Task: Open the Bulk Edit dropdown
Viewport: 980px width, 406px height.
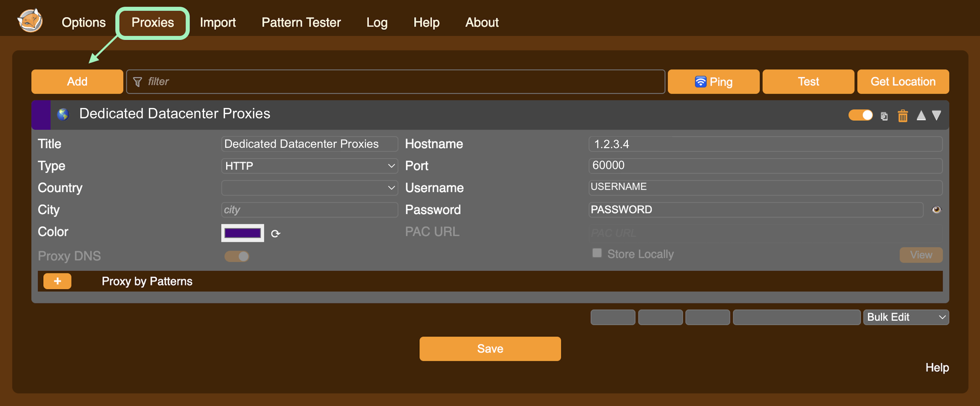Action: click(906, 317)
